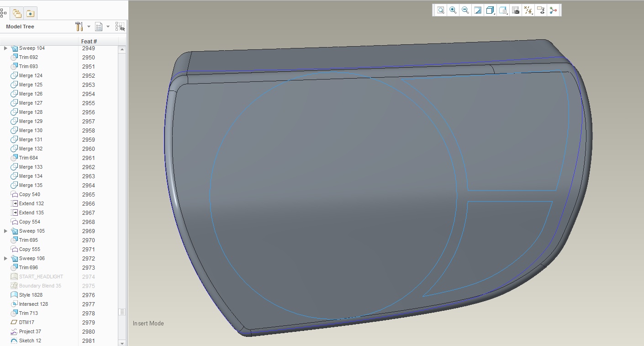Click the model tree scrollbar thumb
Image resolution: width=644 pixels, height=346 pixels.
click(122, 312)
